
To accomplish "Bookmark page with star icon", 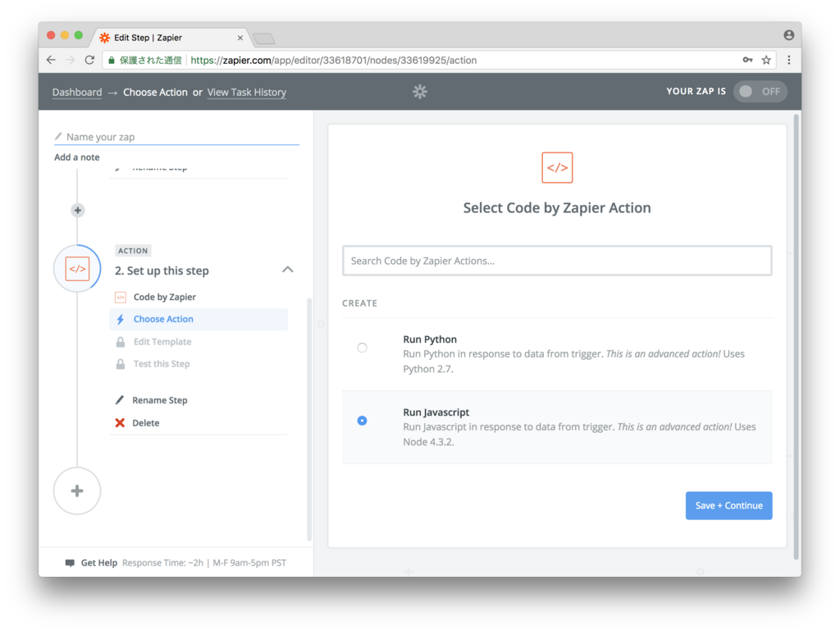I will point(766,60).
